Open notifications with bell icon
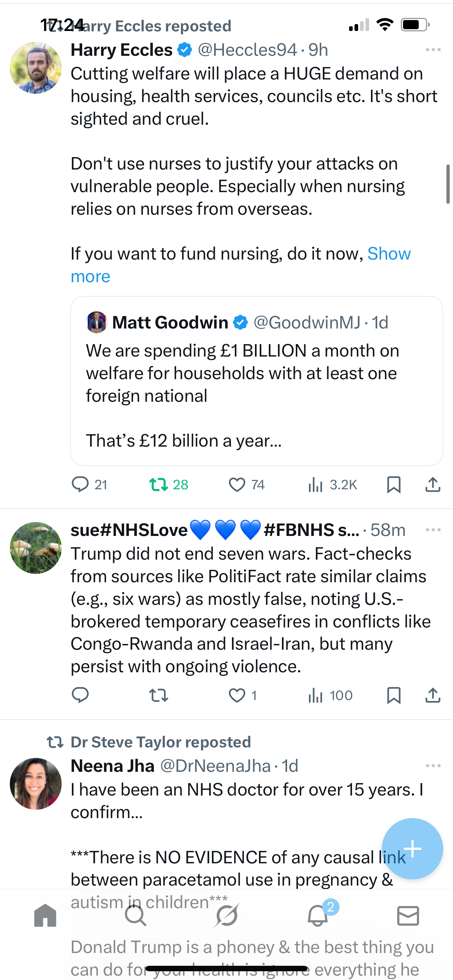The height and width of the screenshot is (980, 453). tap(317, 916)
